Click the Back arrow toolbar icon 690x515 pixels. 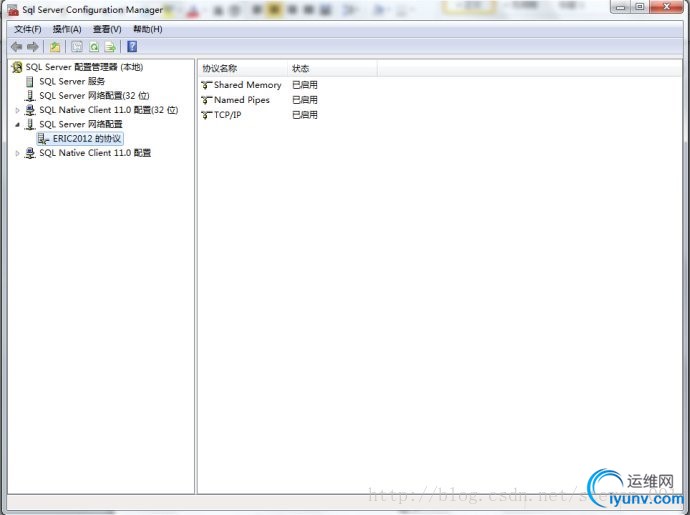pyautogui.click(x=17, y=47)
